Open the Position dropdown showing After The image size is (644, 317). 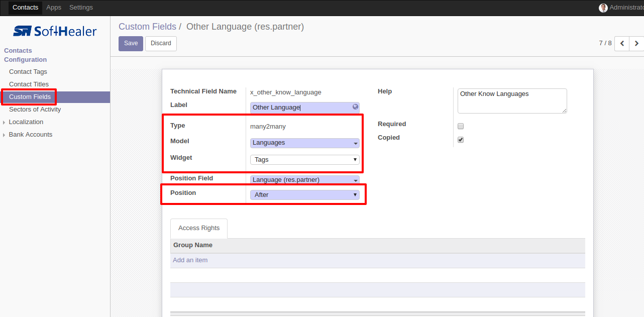(305, 195)
